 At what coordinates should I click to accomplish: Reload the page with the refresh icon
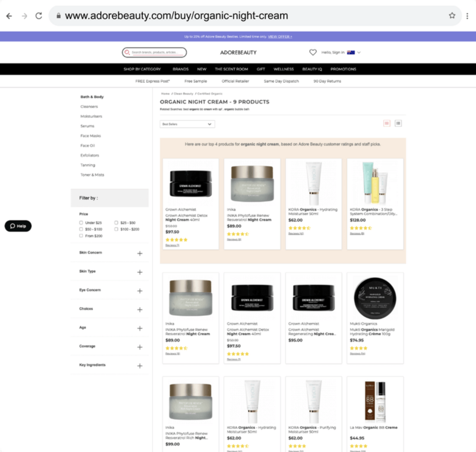(39, 16)
